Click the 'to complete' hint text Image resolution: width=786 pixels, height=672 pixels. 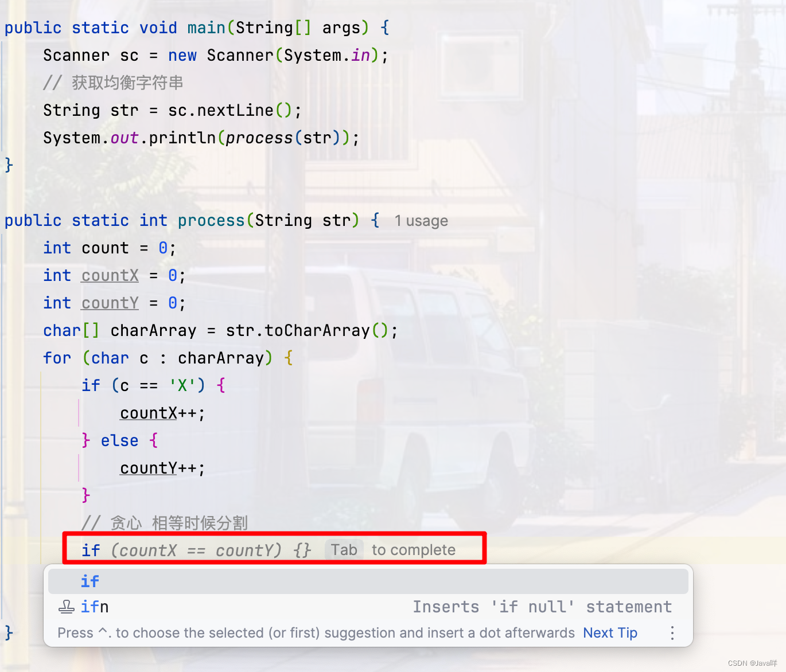tap(414, 550)
